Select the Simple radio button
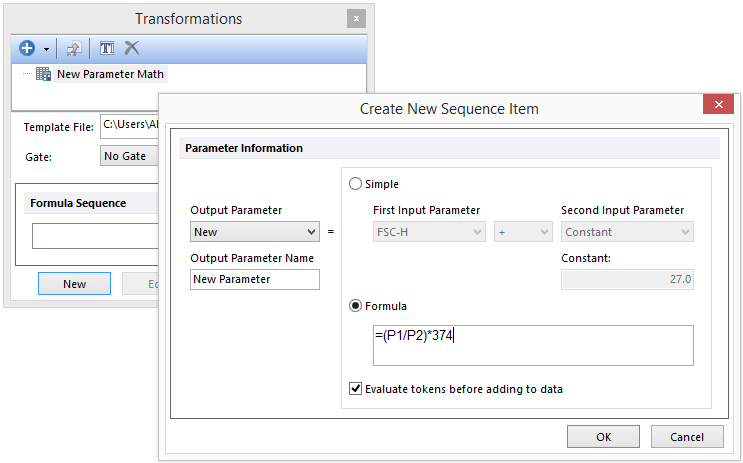743x463 pixels. click(354, 184)
